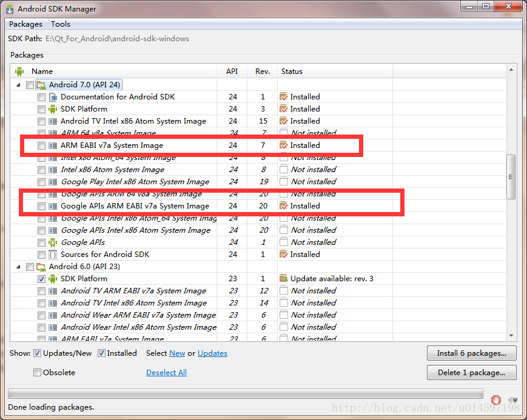Enable the Obsolete filter checkbox
Image resolution: width=527 pixels, height=420 pixels.
(36, 372)
